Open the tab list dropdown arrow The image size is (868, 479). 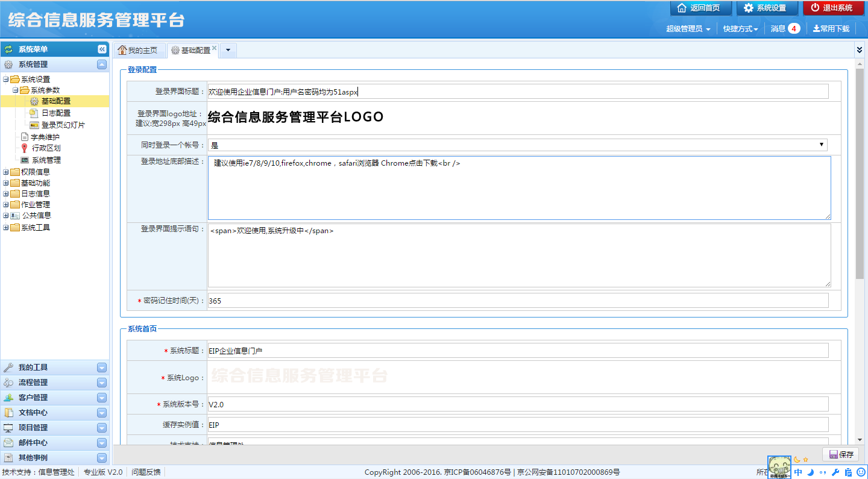[x=228, y=51]
